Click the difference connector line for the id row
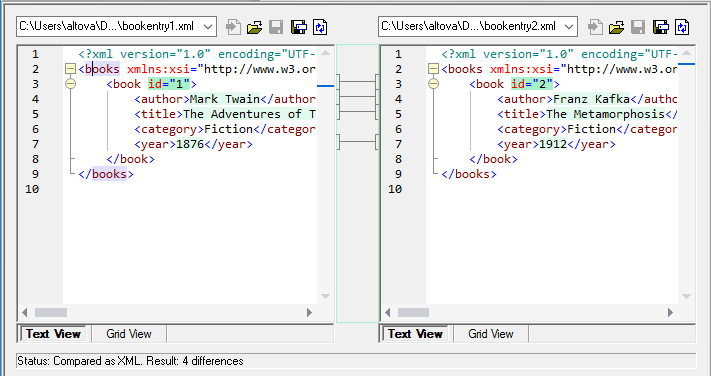Screen dimensions: 711x376 pyautogui.click(x=357, y=82)
